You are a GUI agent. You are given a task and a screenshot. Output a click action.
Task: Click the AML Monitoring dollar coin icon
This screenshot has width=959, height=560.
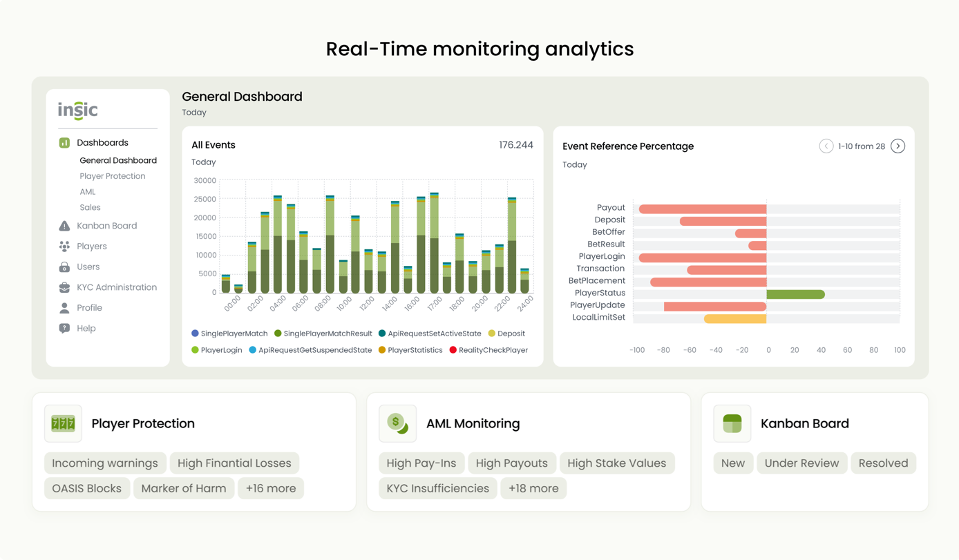397,424
